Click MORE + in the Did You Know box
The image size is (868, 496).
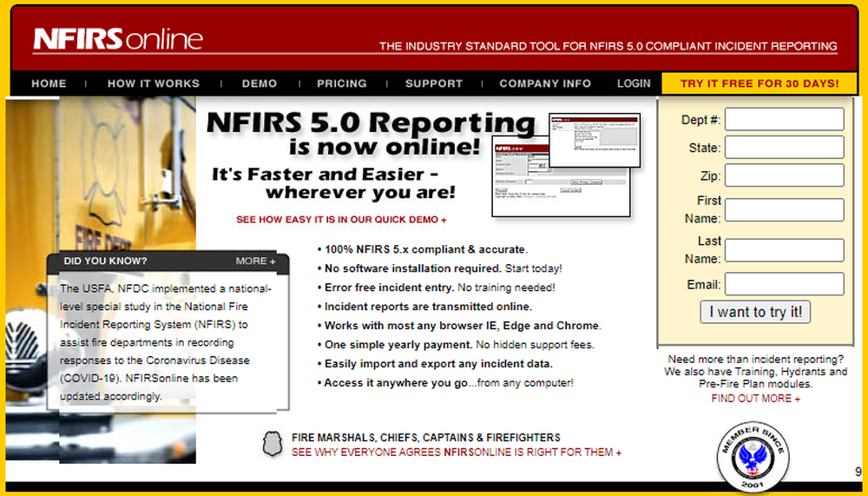[x=255, y=261]
